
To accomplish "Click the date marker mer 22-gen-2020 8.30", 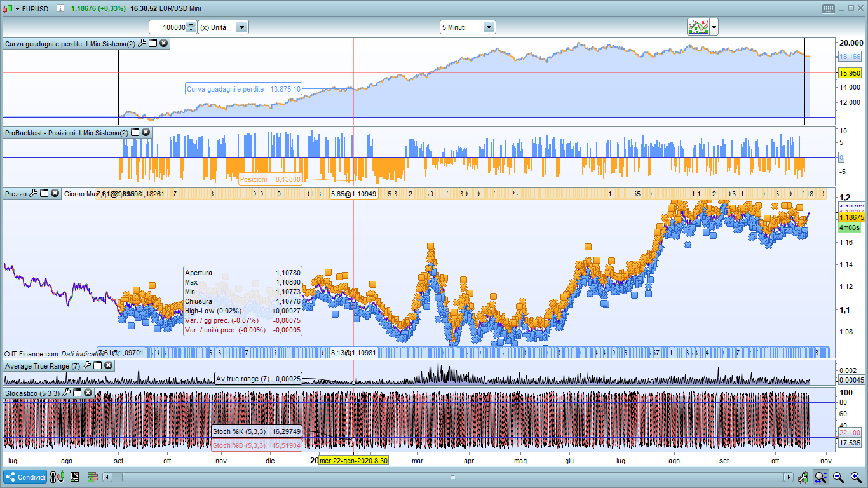I will point(353,460).
